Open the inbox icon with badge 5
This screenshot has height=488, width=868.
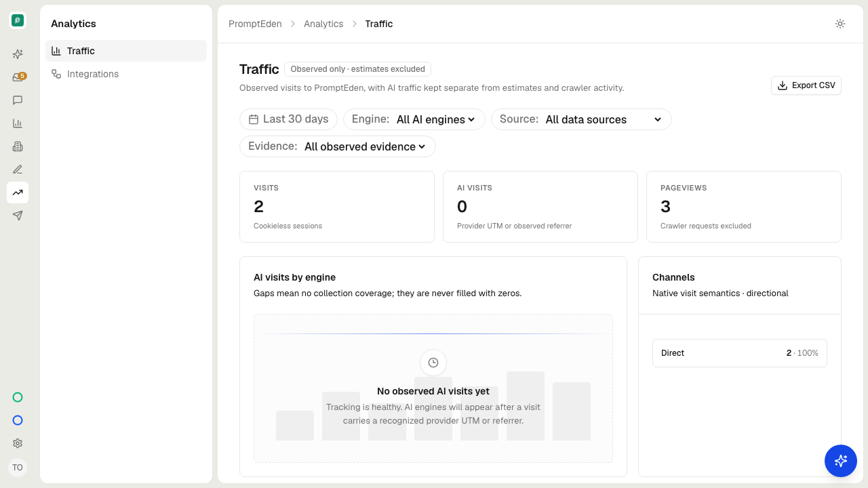pos(18,77)
